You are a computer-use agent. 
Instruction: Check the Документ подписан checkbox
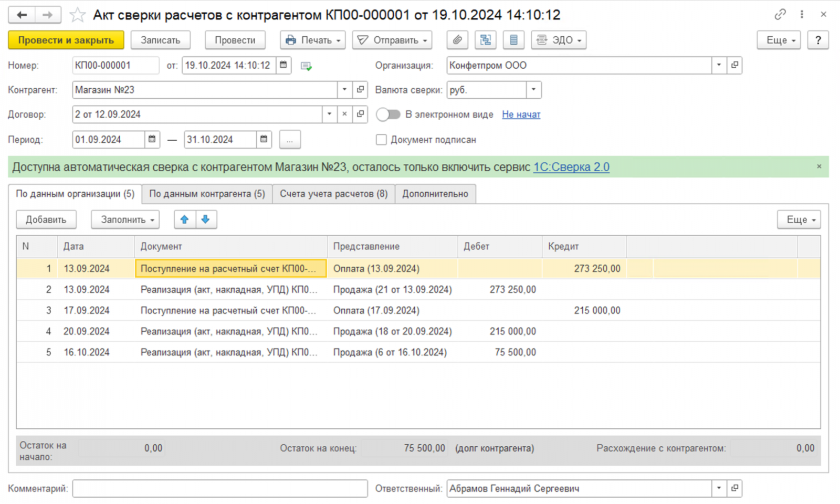[381, 140]
